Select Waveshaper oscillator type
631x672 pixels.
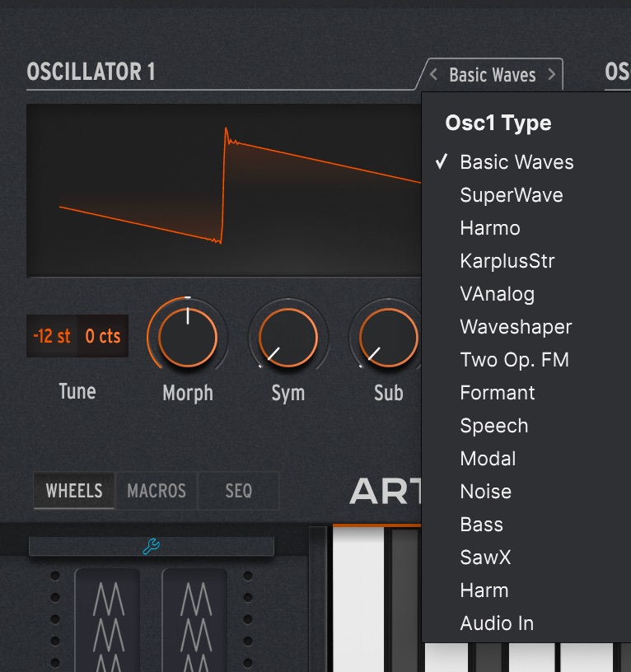tap(516, 327)
